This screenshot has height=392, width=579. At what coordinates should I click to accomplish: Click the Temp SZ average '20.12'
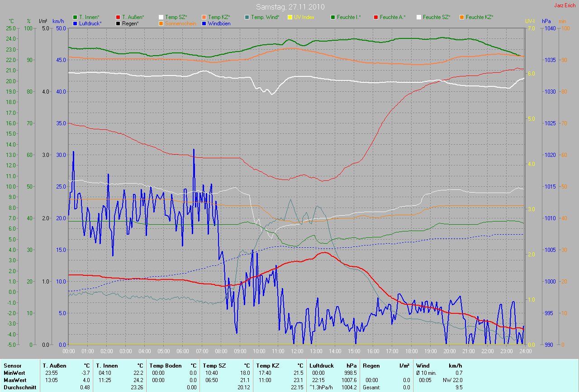pos(243,387)
